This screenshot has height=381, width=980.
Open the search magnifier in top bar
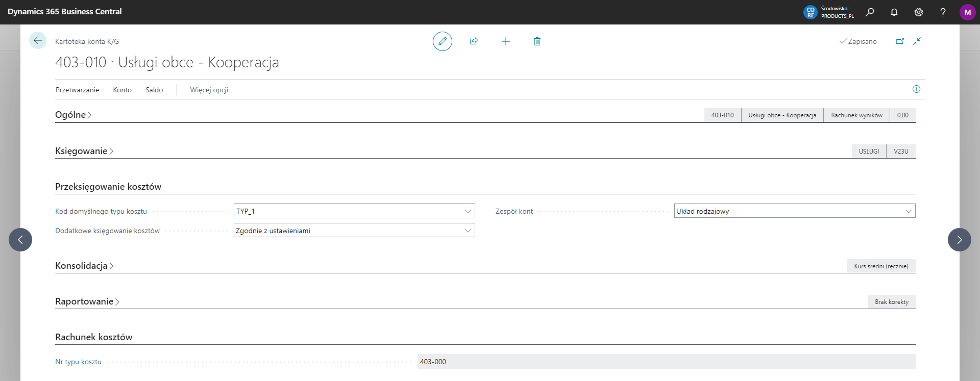(x=870, y=12)
